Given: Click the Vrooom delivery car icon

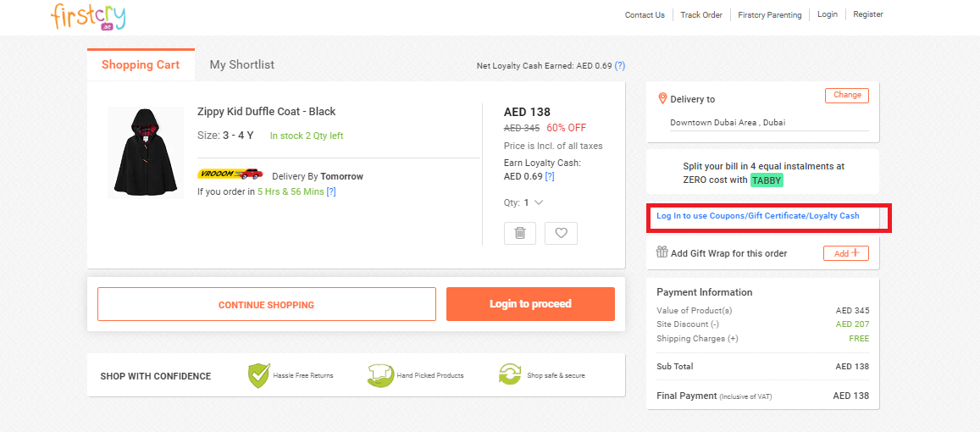Looking at the screenshot, I should click(x=230, y=174).
